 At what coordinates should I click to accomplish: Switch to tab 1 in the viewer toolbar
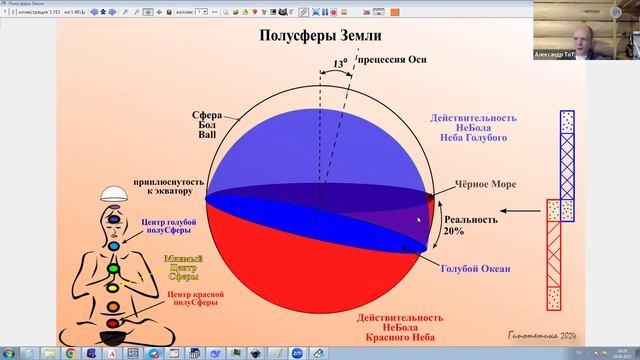coord(5,12)
